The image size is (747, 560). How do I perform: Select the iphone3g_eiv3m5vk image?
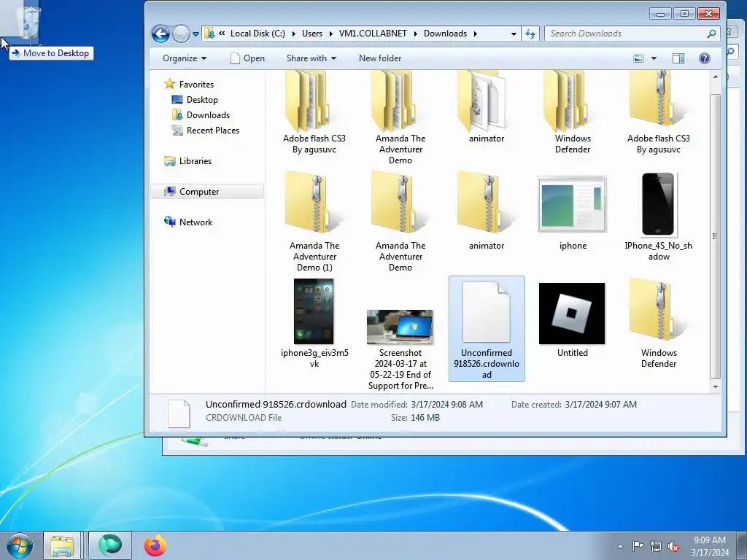[314, 324]
